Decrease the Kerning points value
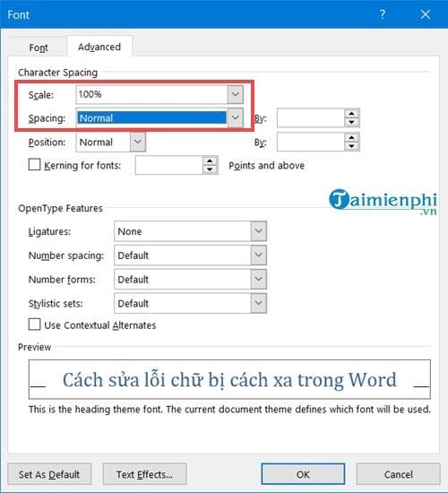 pos(210,169)
